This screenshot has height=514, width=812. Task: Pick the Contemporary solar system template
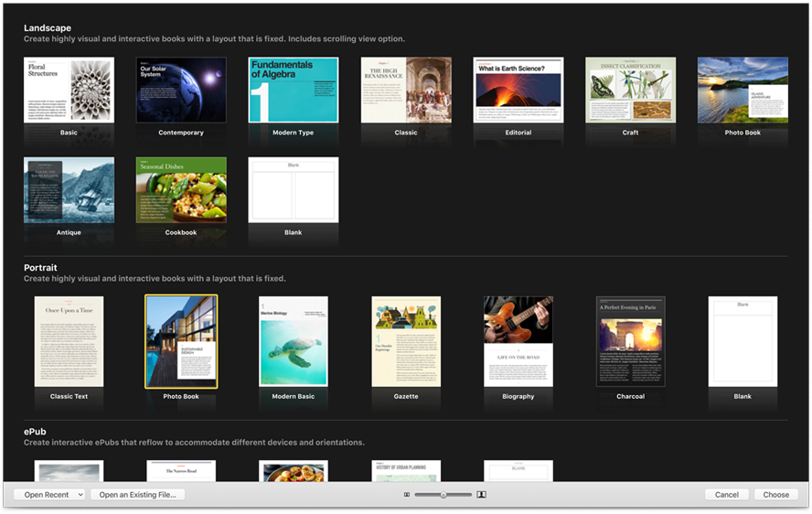tap(181, 91)
